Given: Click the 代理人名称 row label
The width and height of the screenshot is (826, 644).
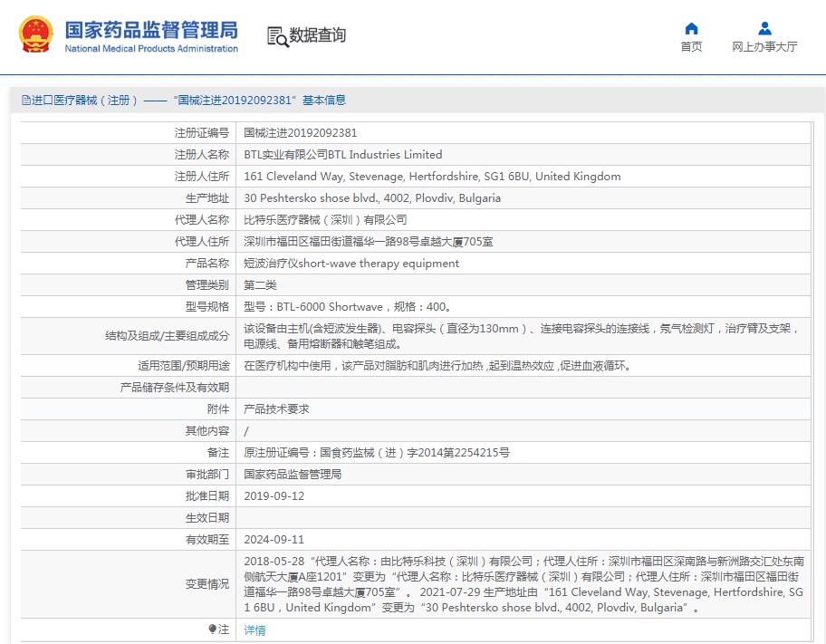Looking at the screenshot, I should [202, 220].
